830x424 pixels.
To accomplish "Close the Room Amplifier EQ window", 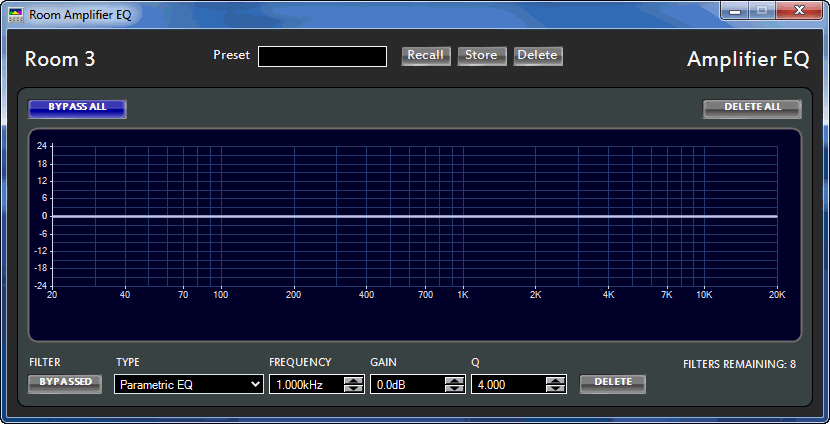I will (x=799, y=11).
